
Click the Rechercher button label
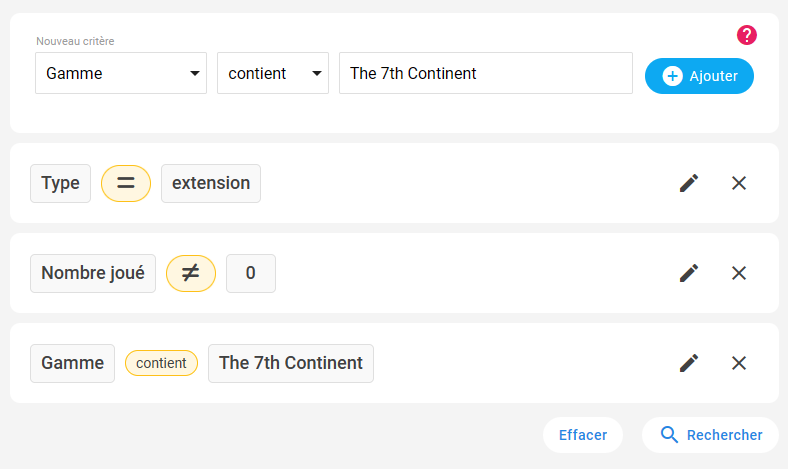pyautogui.click(x=724, y=435)
